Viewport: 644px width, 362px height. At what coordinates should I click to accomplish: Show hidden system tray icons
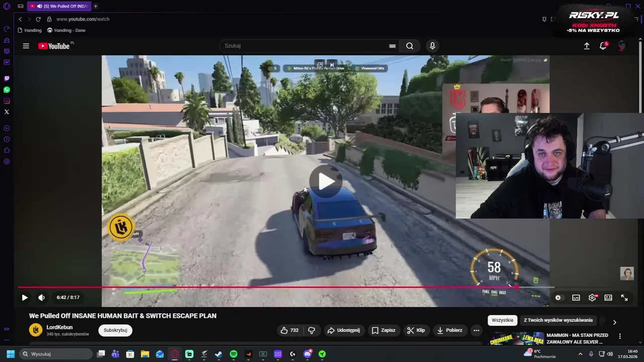pyautogui.click(x=580, y=354)
